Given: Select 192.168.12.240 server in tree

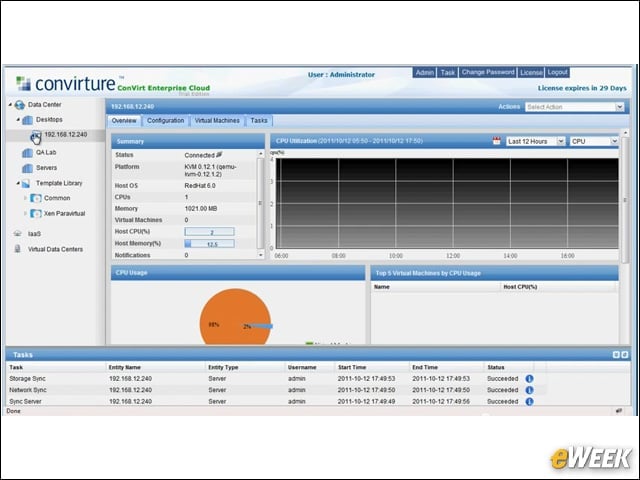Looking at the screenshot, I should click(65, 134).
